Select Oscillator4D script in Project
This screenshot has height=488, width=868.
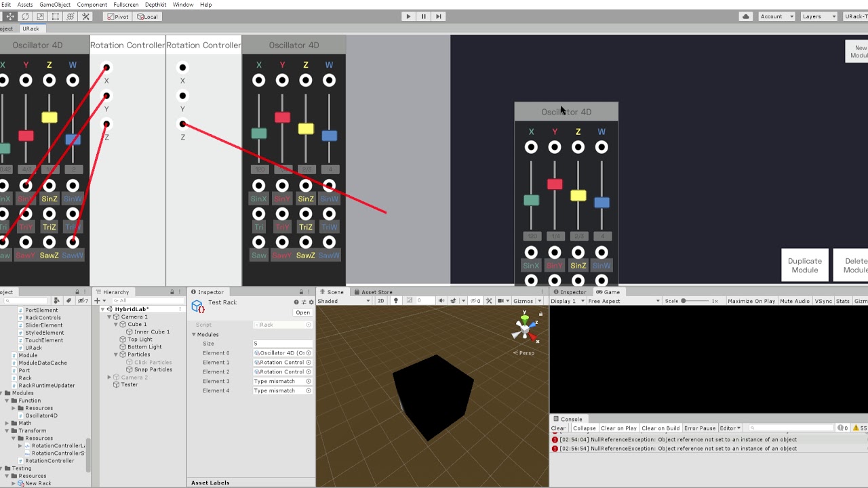tap(41, 415)
